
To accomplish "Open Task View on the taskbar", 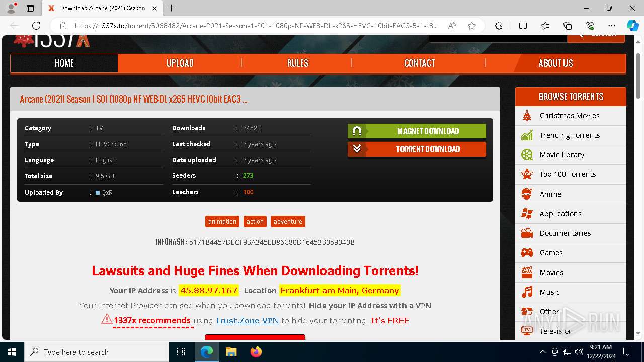I will [182, 352].
